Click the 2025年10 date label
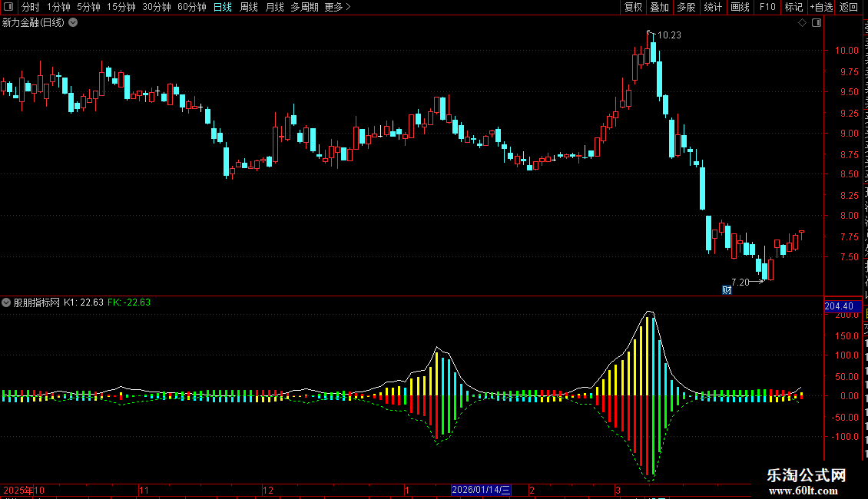 point(24,490)
